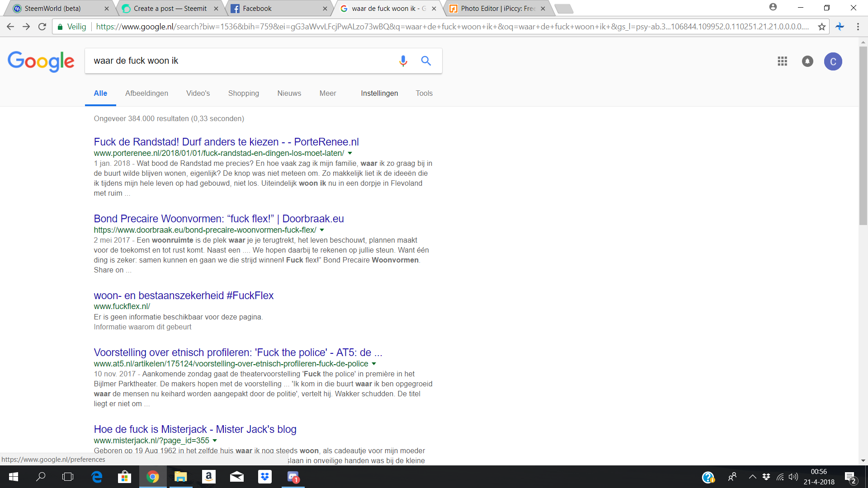Open the Voorstelling over etnisch profileren result
This screenshot has height=488, width=868.
tap(238, 352)
